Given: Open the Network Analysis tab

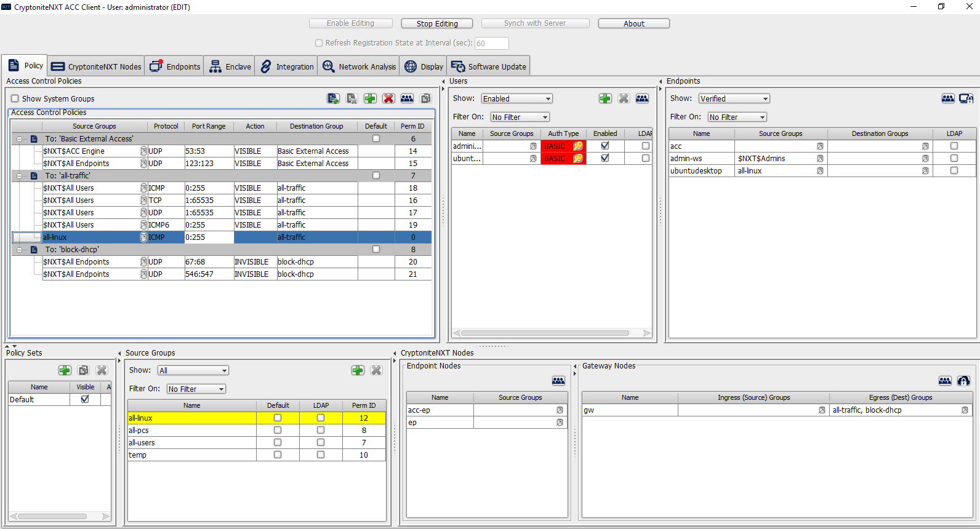Looking at the screenshot, I should [x=359, y=66].
